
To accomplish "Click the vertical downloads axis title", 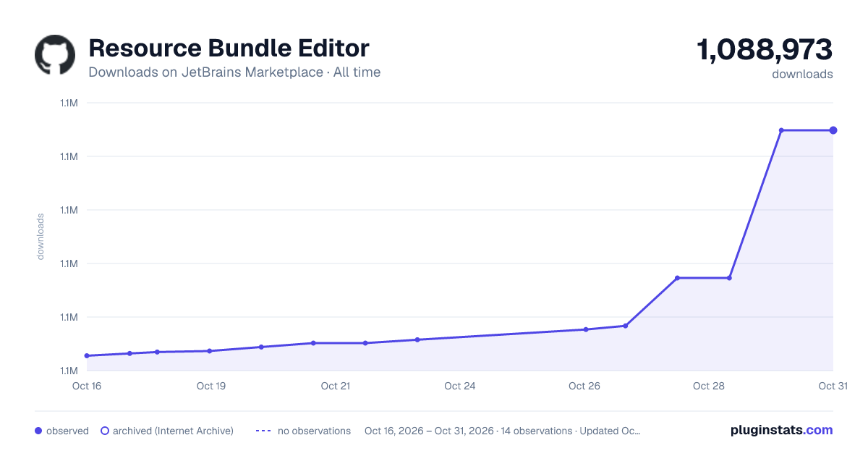I will pyautogui.click(x=41, y=237).
